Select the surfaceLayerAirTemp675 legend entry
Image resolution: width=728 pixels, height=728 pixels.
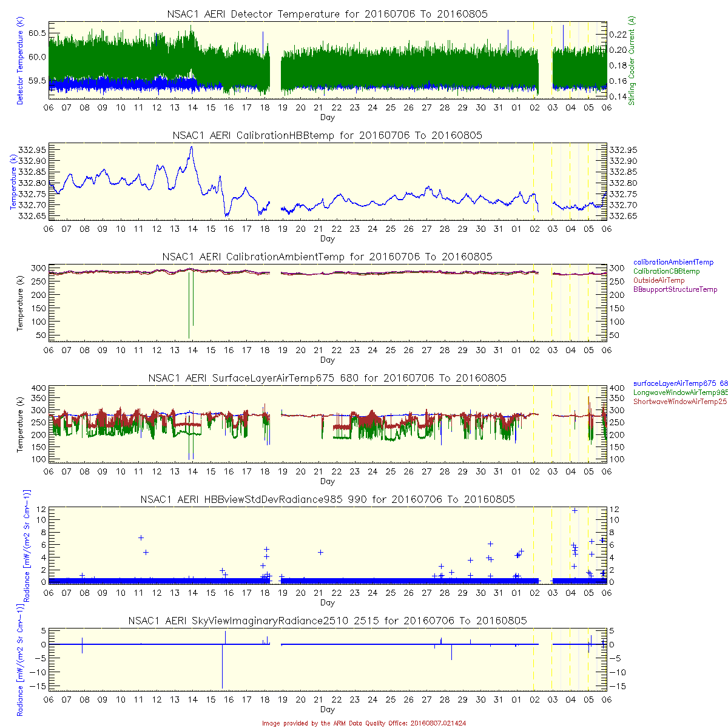679,384
